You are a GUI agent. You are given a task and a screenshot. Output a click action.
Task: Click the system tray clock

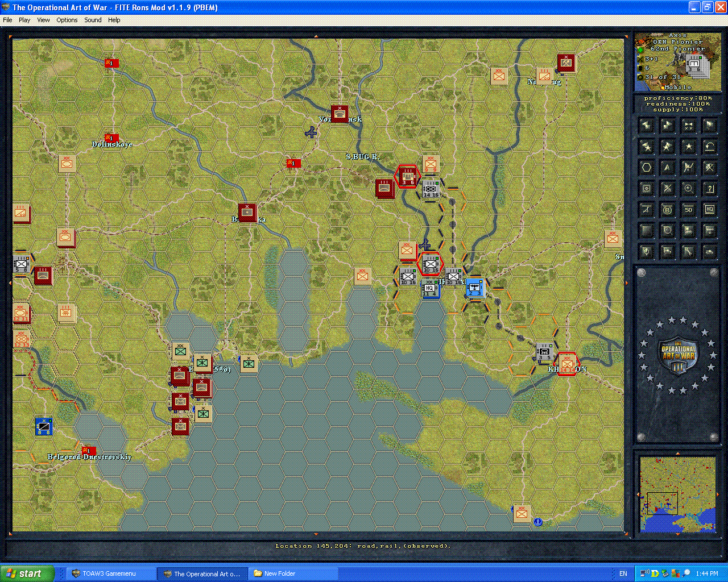pyautogui.click(x=707, y=573)
